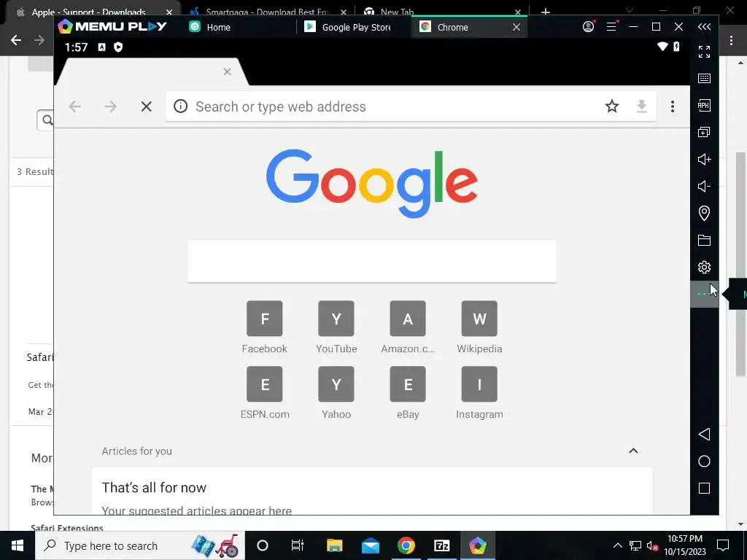Tap the Android home circle button
This screenshot has width=747, height=560.
[x=704, y=461]
